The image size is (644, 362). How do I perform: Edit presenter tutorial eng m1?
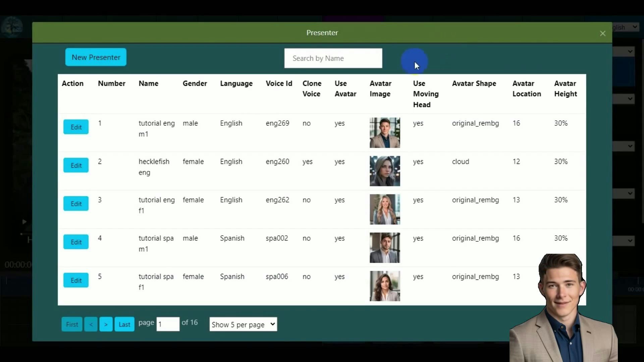point(76,127)
